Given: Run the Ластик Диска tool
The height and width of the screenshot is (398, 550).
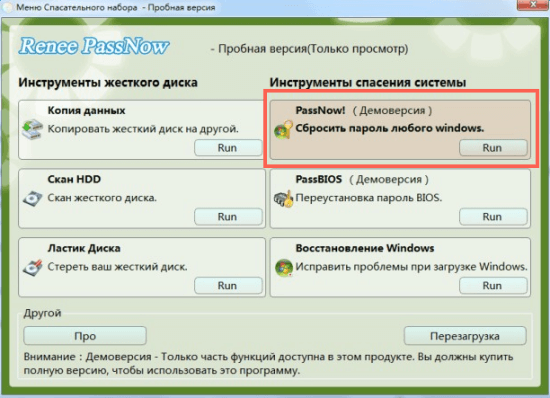Looking at the screenshot, I should [228, 285].
